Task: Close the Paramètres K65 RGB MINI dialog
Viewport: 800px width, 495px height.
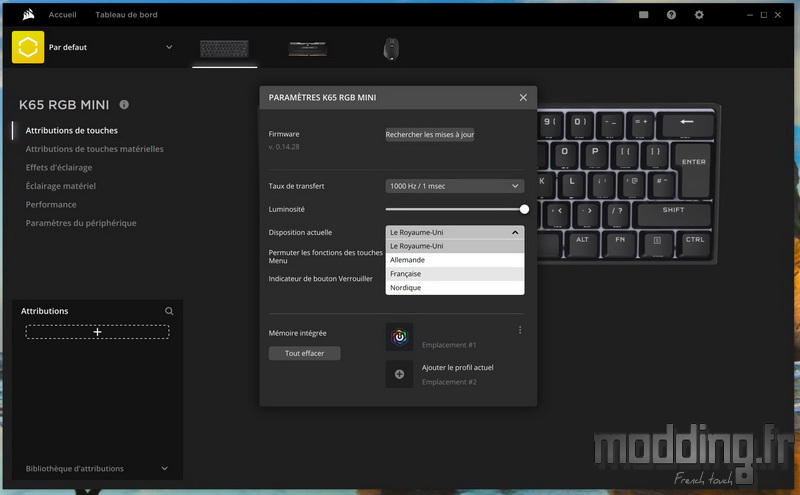Action: (523, 97)
